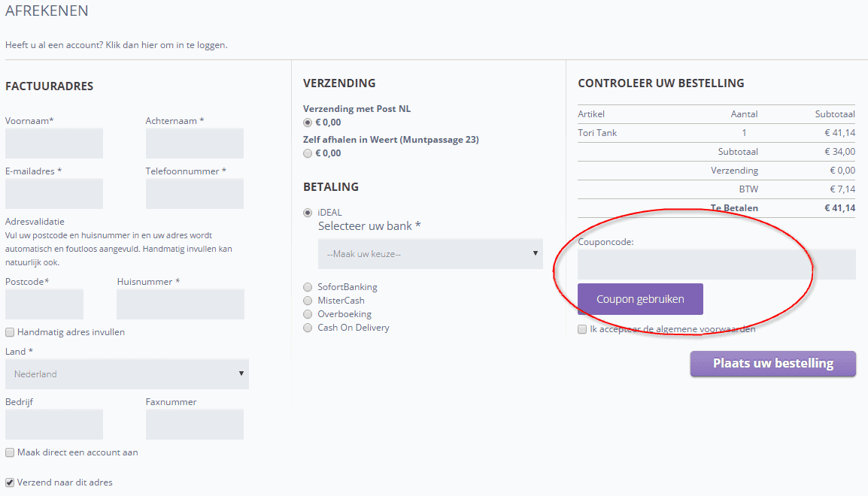Pick SofortBanking as payment method
The height and width of the screenshot is (496, 868).
307,287
